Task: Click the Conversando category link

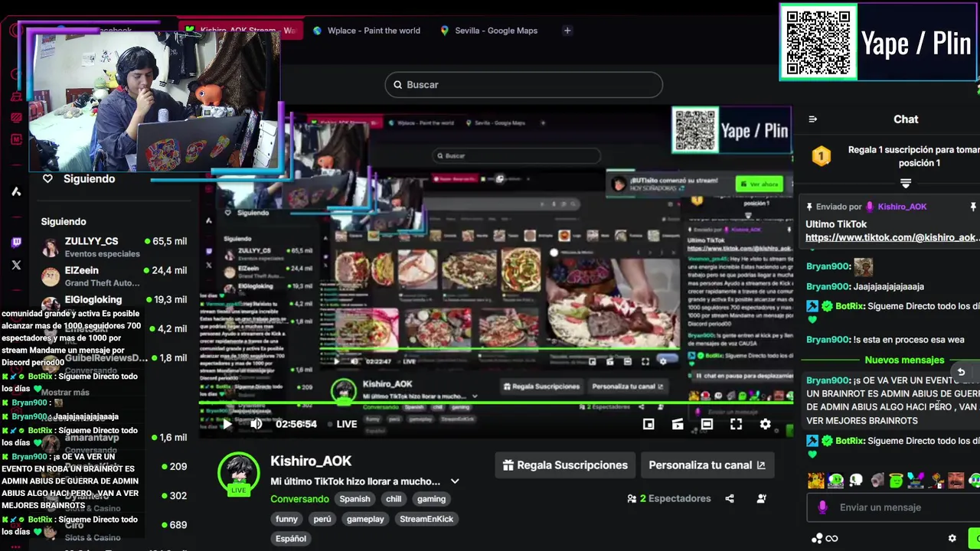Action: tap(299, 499)
